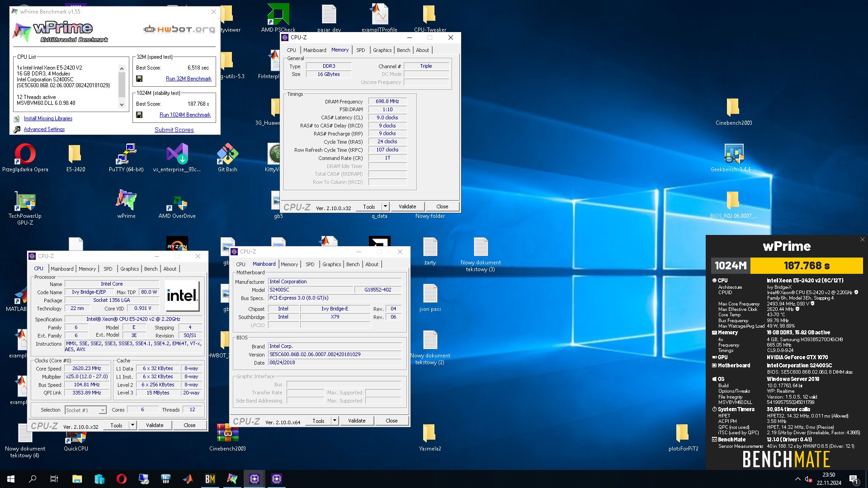Image resolution: width=868 pixels, height=488 pixels.
Task: Switch to Graphics tab in CPU-Z Memory window
Action: [x=382, y=50]
